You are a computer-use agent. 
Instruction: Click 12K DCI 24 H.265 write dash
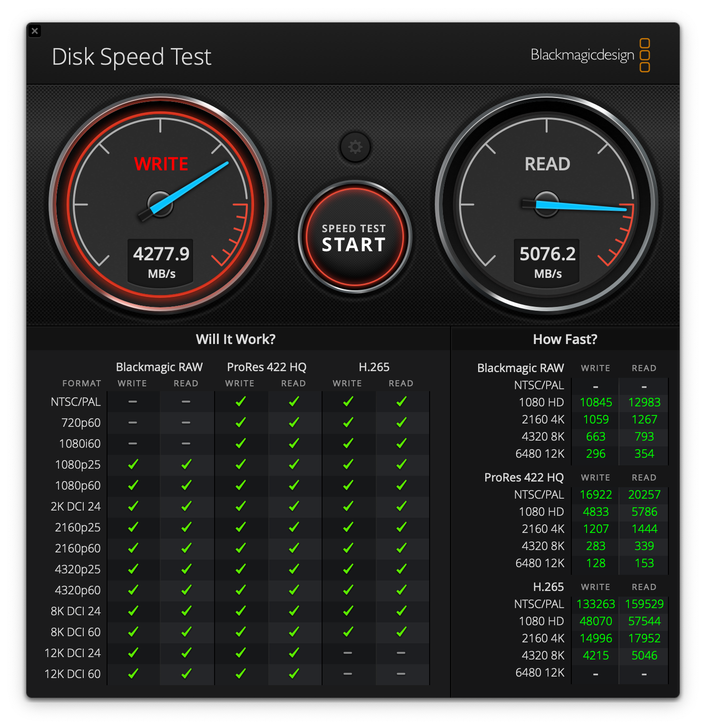pyautogui.click(x=348, y=653)
